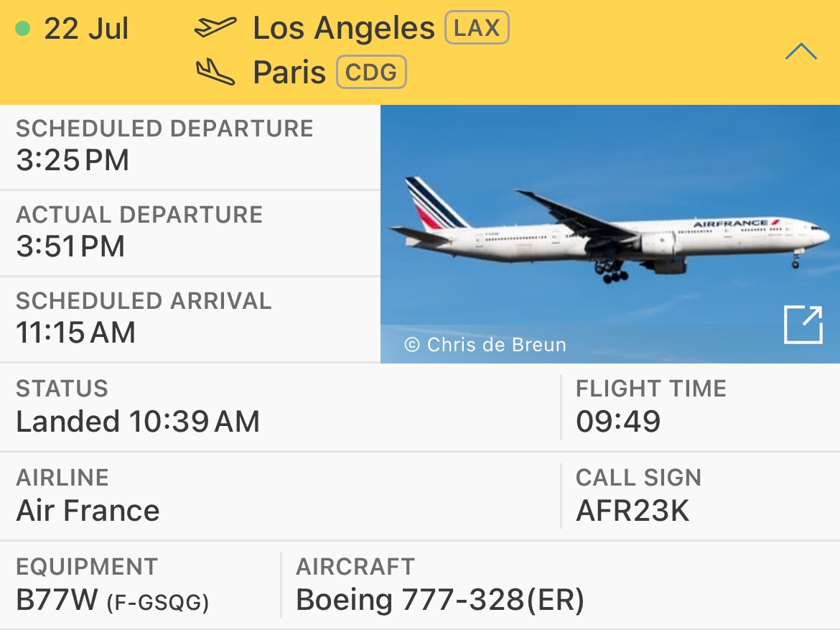Screen dimensions: 840x630
Task: Tap the arrival landing airplane icon
Action: click(215, 72)
